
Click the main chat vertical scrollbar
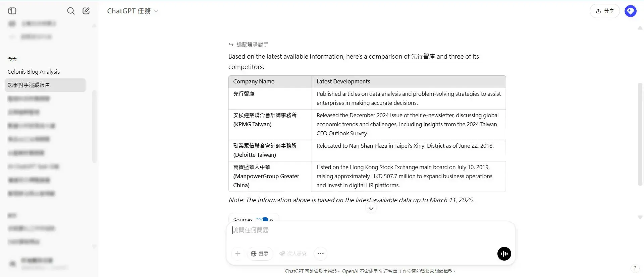pos(640,134)
